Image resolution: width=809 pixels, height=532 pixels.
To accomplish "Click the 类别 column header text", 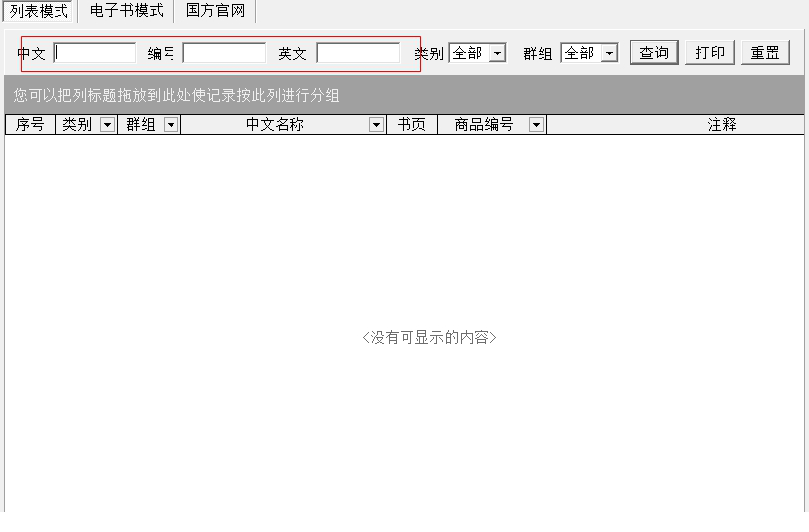I will [x=77, y=124].
